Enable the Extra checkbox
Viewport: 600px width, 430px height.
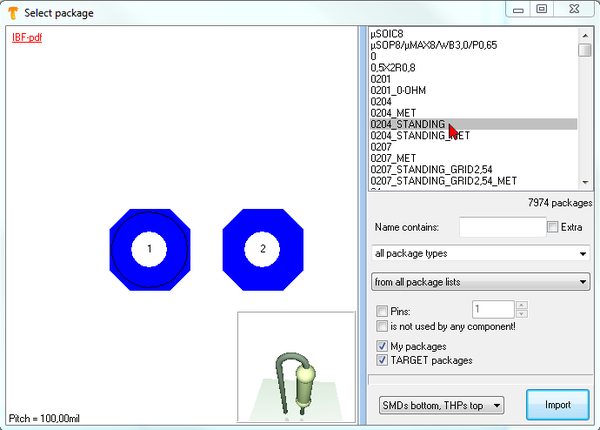coord(553,227)
